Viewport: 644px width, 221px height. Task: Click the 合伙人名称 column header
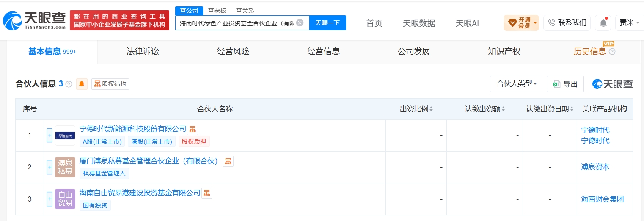click(215, 109)
